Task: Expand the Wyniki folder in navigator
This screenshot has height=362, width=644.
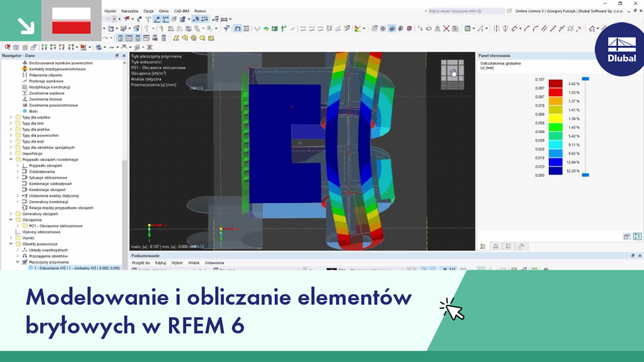Action: (11, 238)
